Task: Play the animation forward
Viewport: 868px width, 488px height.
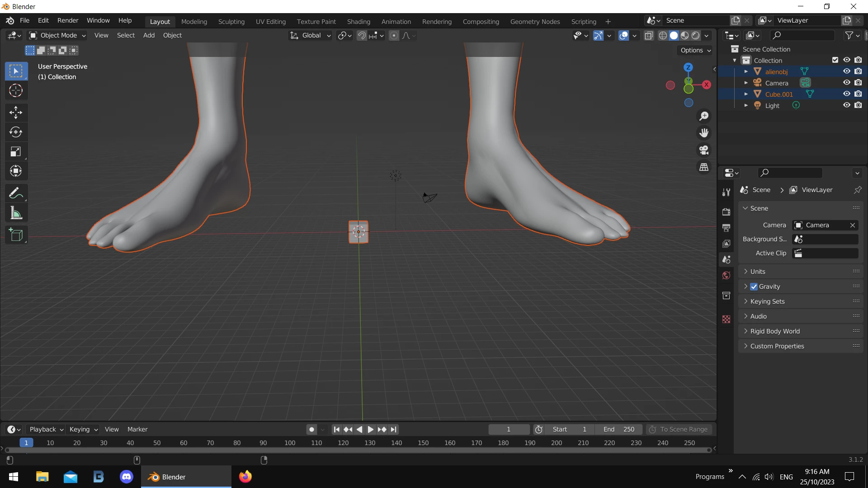Action: 370,429
